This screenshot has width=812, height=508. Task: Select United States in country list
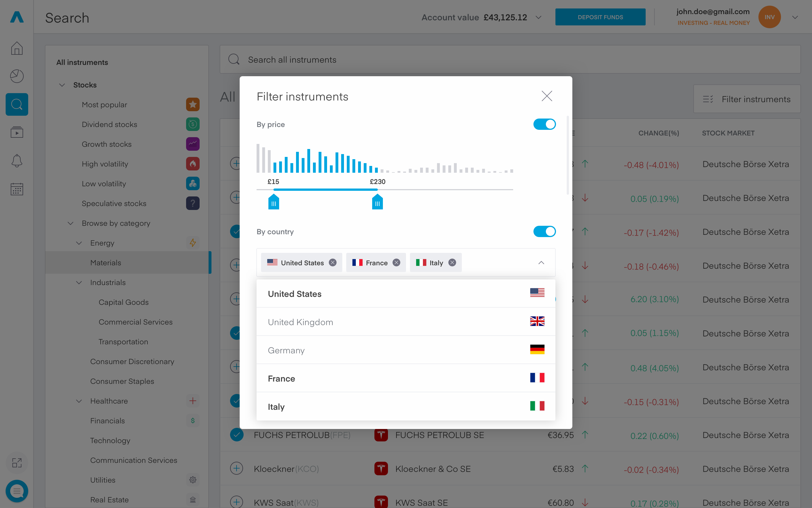coord(406,293)
